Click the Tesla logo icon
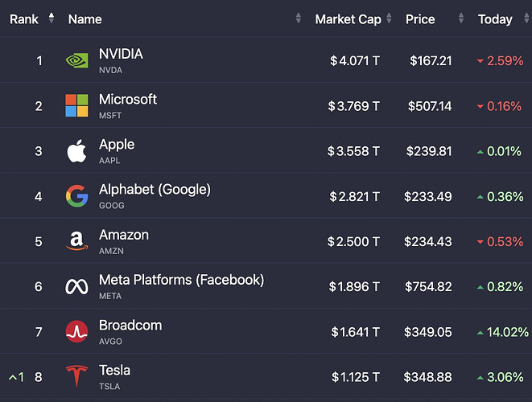Image resolution: width=532 pixels, height=402 pixels. point(76,376)
